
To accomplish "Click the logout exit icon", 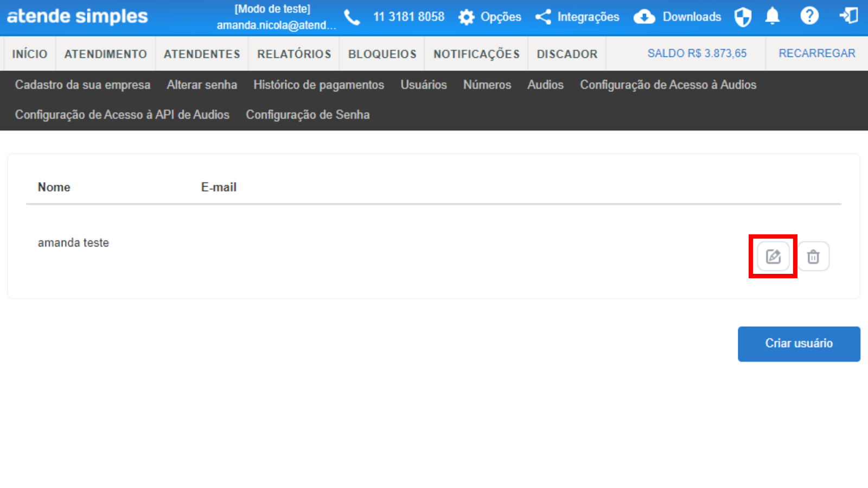I will pos(848,16).
